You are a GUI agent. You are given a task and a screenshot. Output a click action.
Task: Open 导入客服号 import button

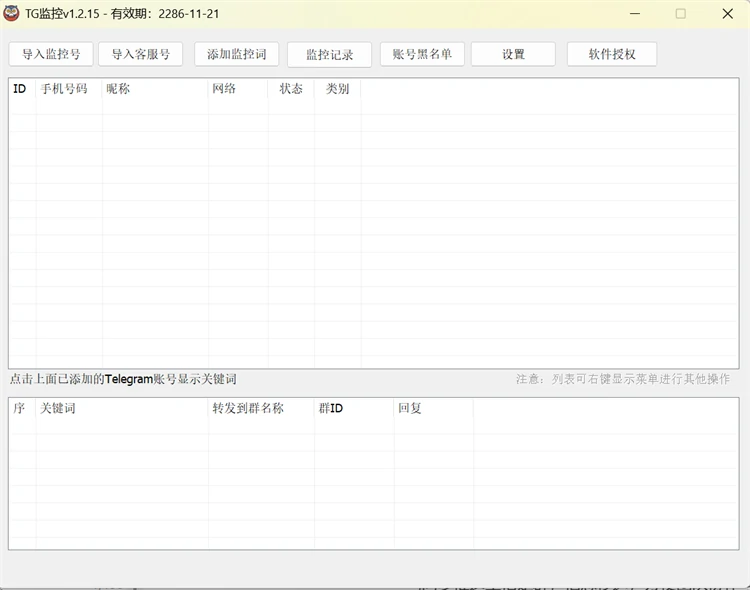(141, 54)
